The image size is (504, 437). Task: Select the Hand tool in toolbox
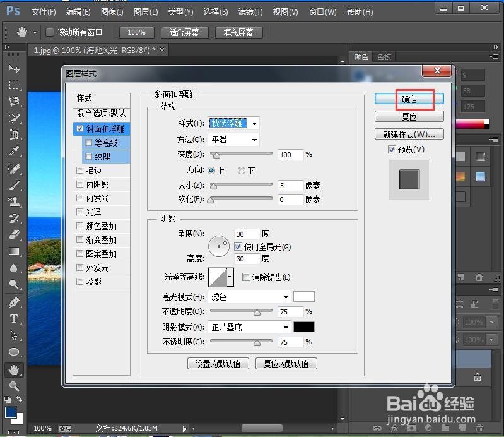click(14, 370)
